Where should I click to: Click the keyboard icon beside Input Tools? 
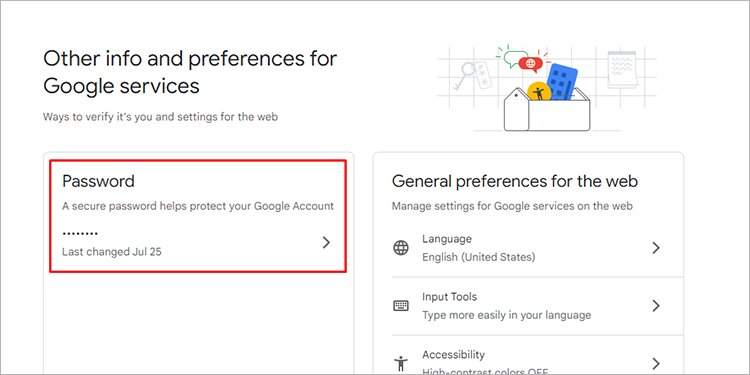tap(401, 306)
